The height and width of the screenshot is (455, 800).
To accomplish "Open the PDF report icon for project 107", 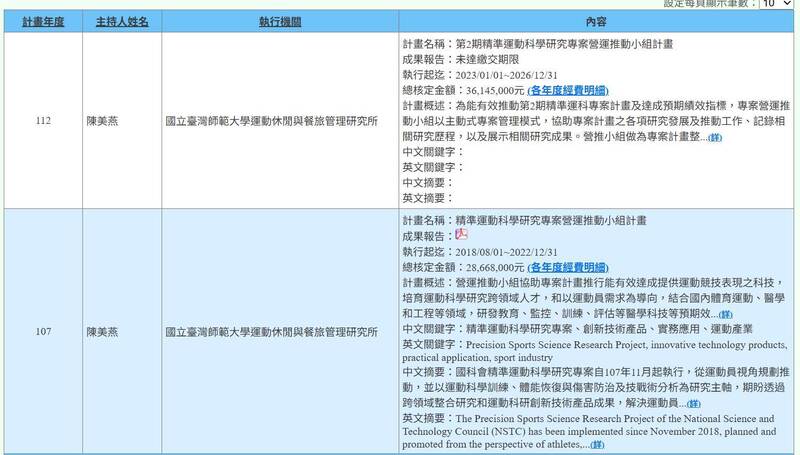I will (461, 234).
